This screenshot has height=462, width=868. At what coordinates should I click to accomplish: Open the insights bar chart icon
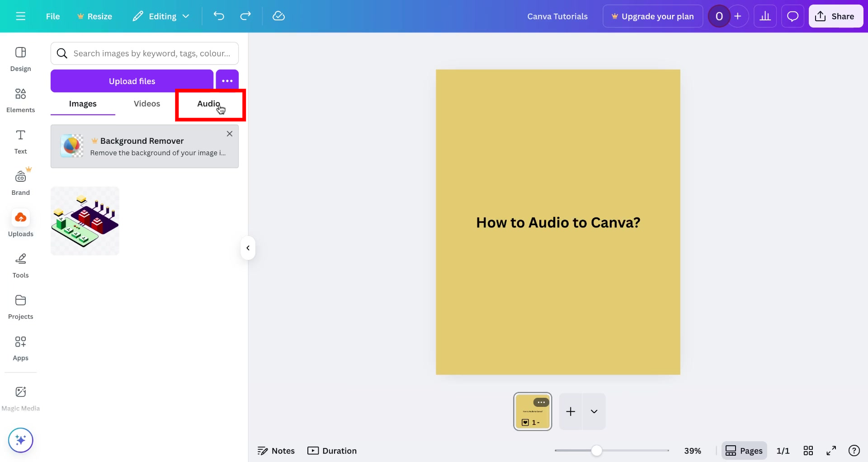coord(765,16)
